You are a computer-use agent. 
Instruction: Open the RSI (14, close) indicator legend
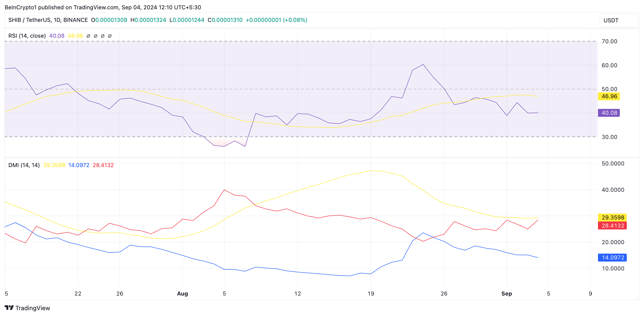(27, 36)
